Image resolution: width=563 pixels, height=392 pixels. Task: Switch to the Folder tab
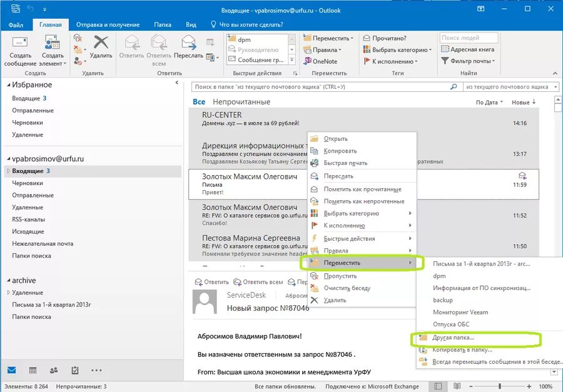coord(163,25)
